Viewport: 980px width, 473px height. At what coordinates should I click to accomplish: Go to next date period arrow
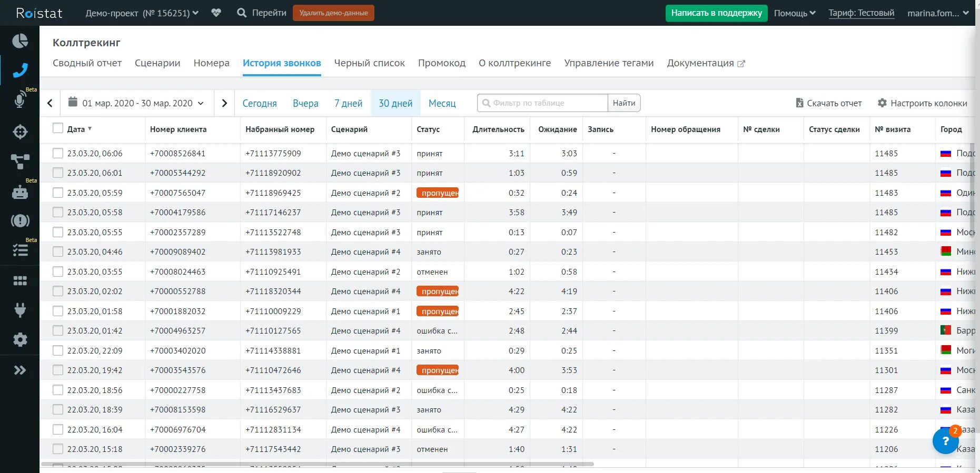click(224, 103)
